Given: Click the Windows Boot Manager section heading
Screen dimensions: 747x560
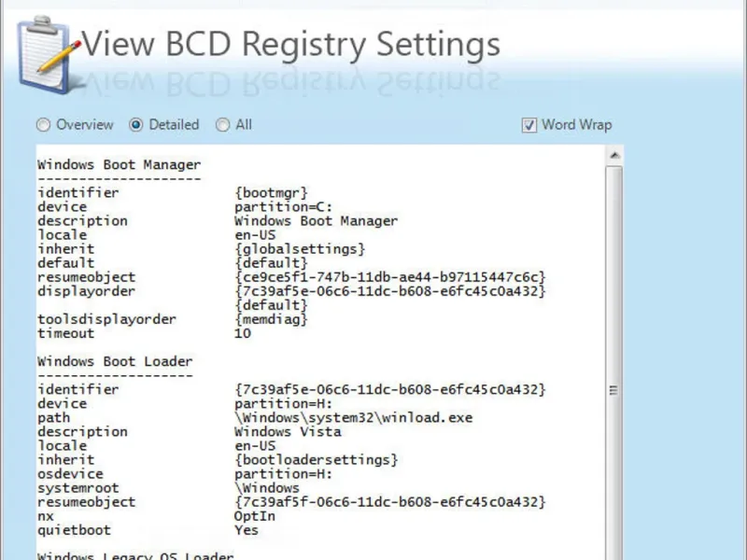Looking at the screenshot, I should coord(120,165).
